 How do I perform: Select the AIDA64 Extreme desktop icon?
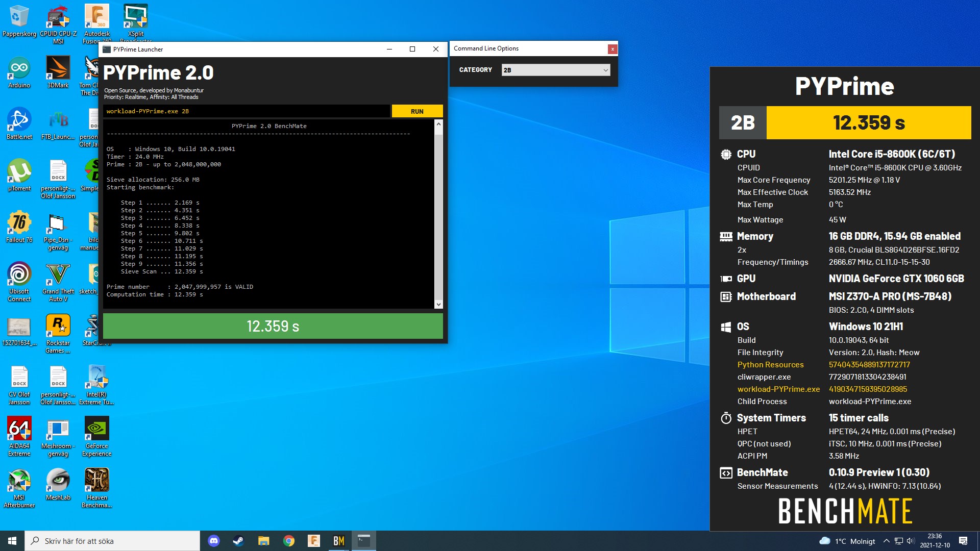19,437
